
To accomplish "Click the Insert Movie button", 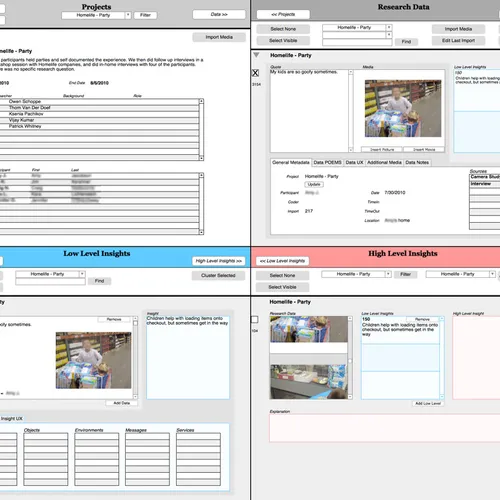I will (424, 150).
